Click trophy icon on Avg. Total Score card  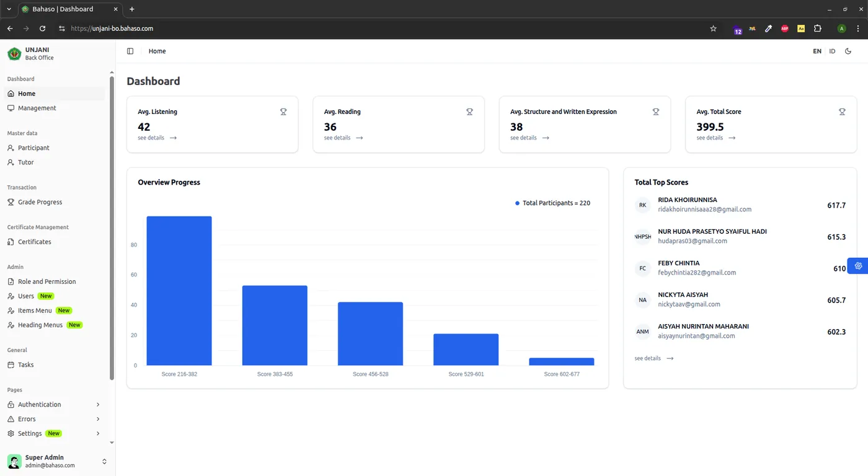tap(842, 112)
